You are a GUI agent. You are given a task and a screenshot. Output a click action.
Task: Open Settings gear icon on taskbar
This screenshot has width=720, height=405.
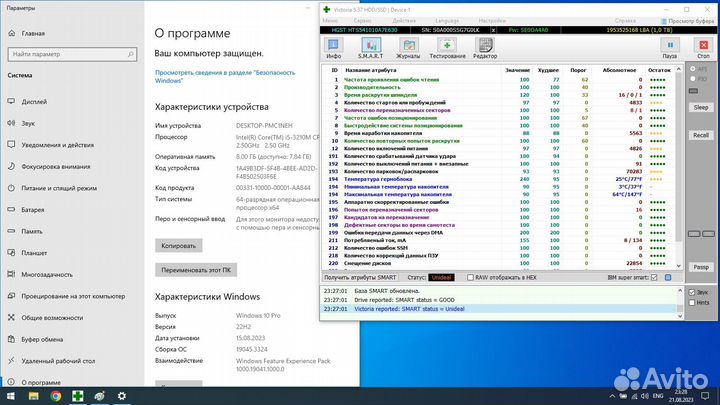pos(122,396)
